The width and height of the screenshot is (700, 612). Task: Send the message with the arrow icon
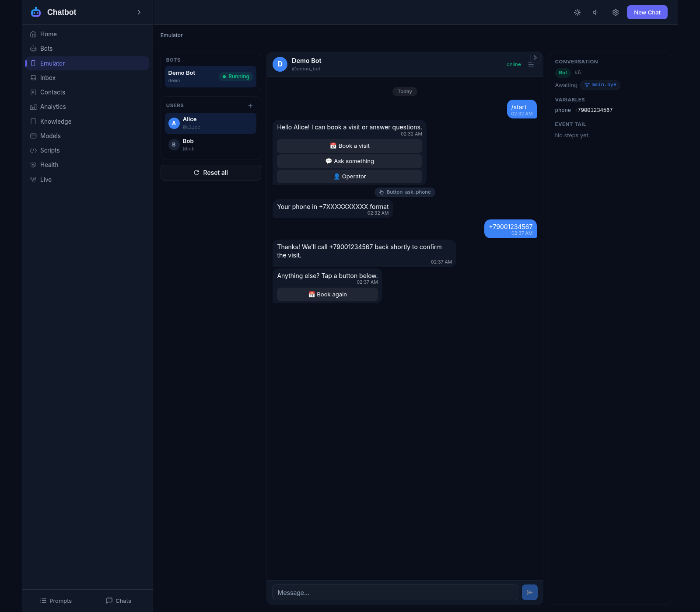[530, 592]
